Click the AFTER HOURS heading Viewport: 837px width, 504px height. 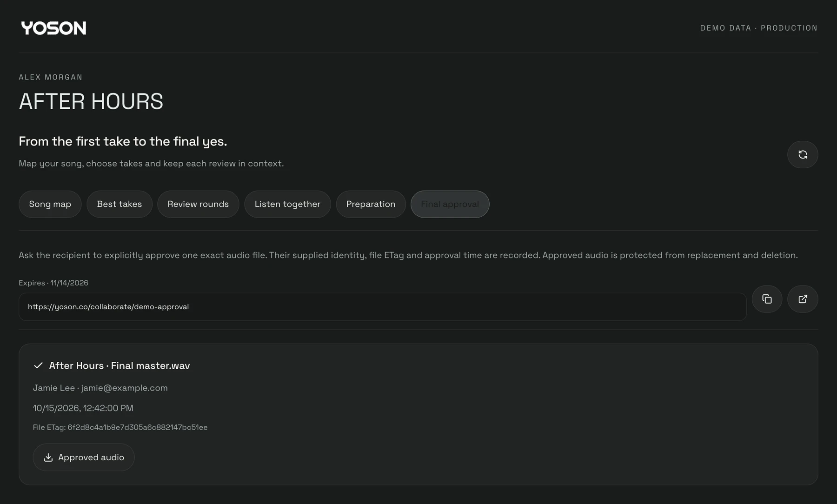tap(91, 101)
